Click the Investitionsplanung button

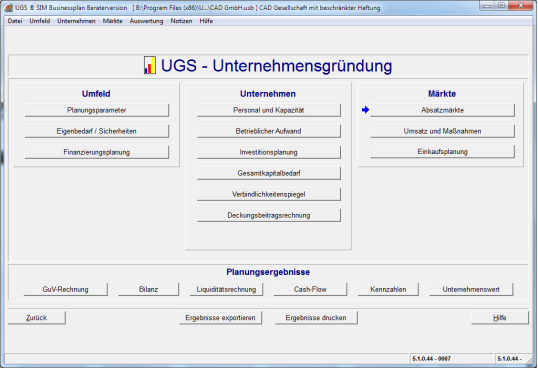(269, 152)
